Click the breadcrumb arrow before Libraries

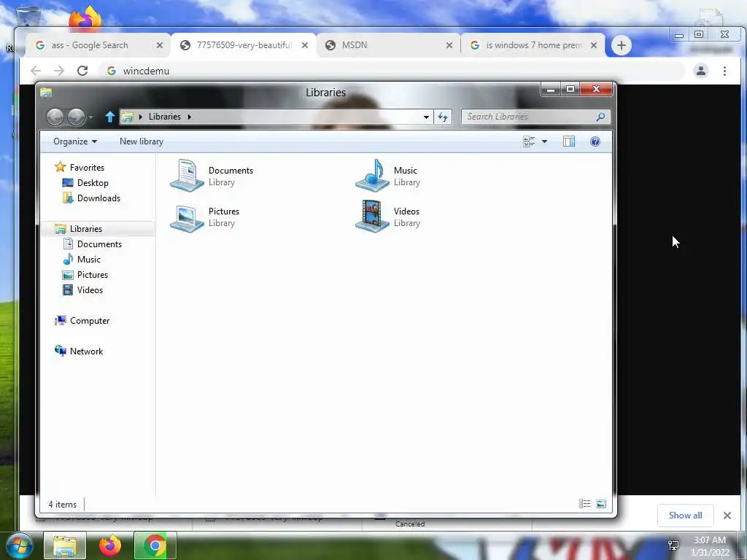(140, 117)
